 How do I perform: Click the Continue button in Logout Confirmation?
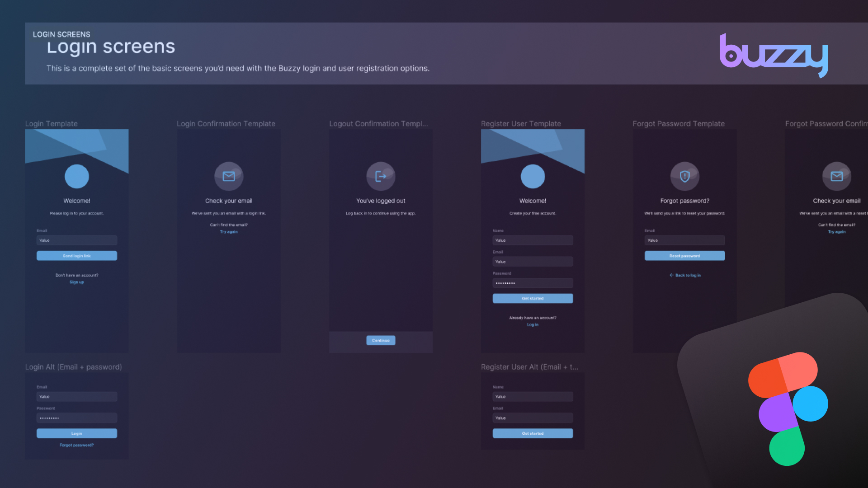pyautogui.click(x=381, y=341)
